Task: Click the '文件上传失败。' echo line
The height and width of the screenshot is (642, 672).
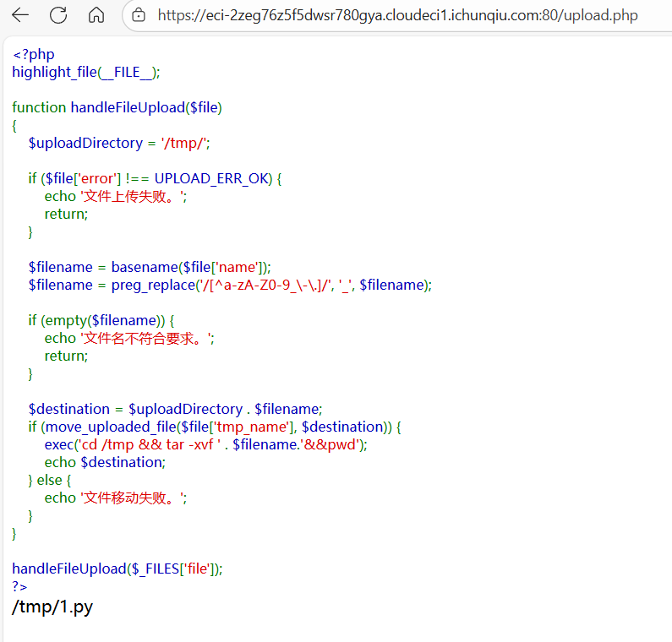Action: tap(116, 197)
